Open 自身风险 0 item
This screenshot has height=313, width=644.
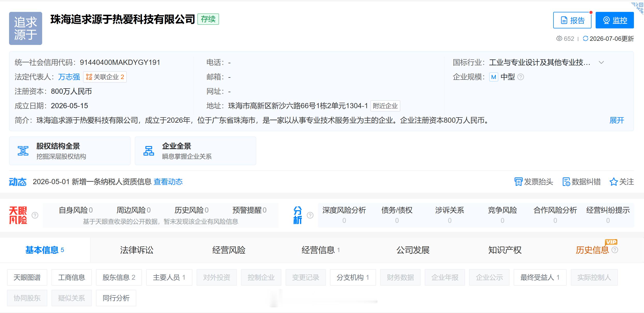[x=76, y=210]
